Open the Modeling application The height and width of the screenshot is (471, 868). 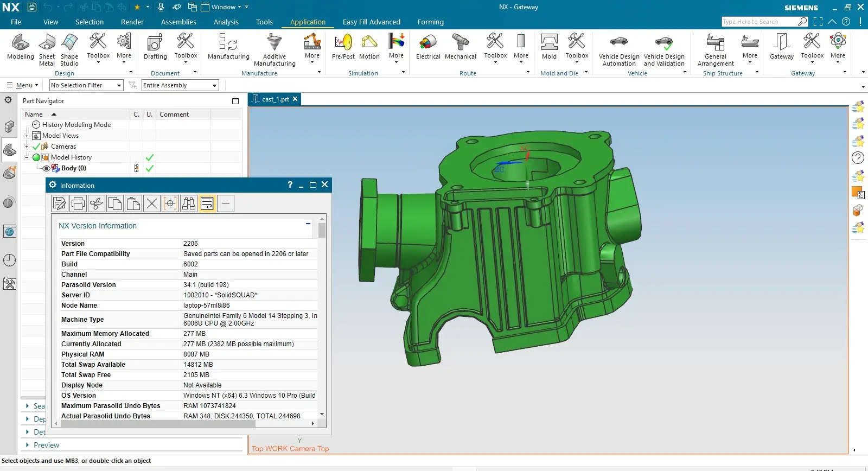point(21,47)
